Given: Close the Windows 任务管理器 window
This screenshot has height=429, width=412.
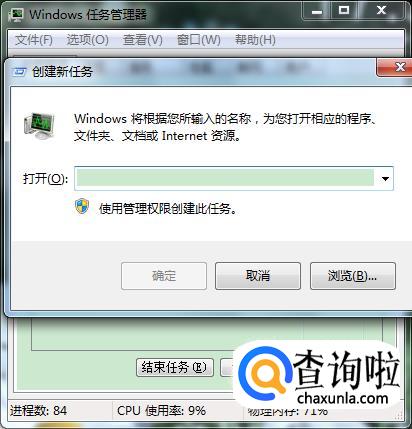Looking at the screenshot, I should (x=382, y=11).
